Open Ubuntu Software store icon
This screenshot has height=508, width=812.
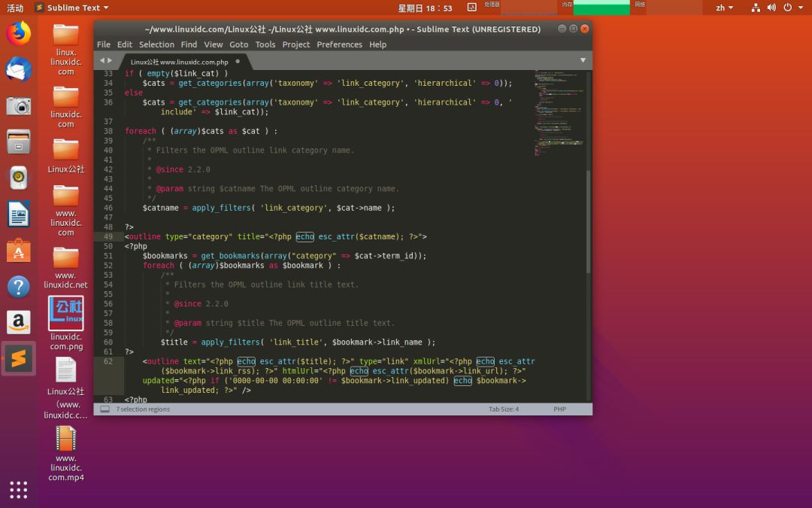coord(19,250)
